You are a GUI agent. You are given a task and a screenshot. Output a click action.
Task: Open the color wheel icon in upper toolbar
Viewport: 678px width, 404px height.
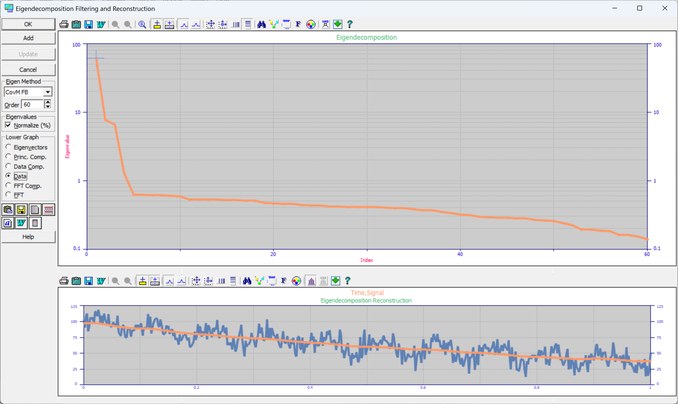[x=311, y=25]
